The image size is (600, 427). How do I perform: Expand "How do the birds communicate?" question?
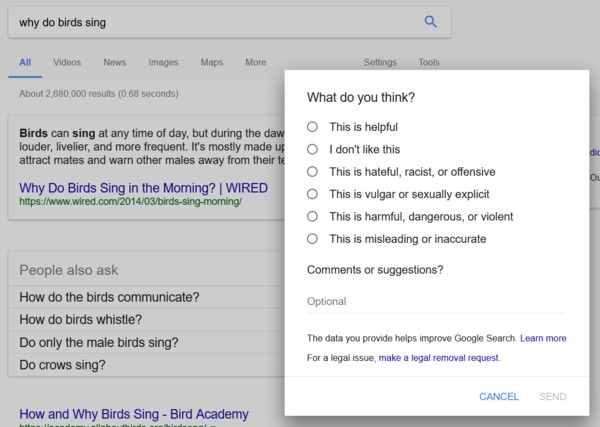146,297
